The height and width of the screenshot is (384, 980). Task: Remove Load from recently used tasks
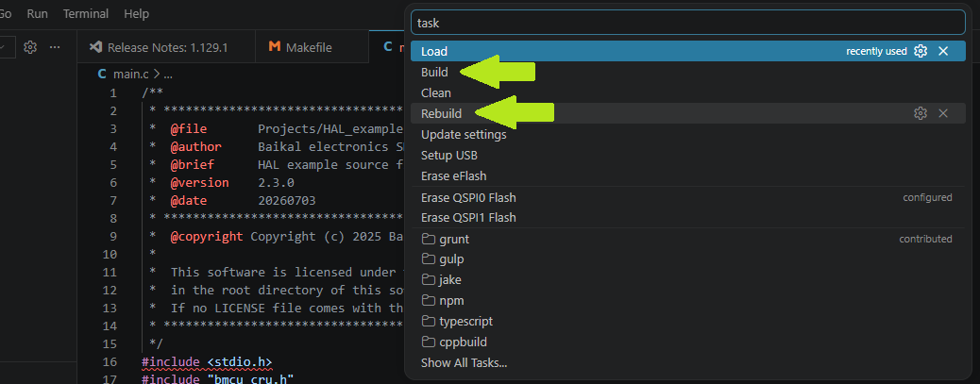[x=943, y=51]
